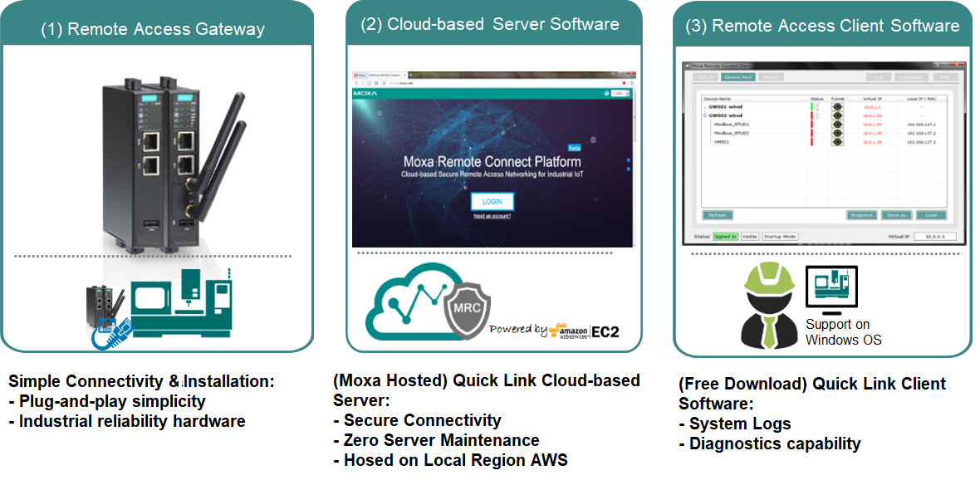Click the MOXA logo in web header
The image size is (980, 490).
tap(367, 94)
